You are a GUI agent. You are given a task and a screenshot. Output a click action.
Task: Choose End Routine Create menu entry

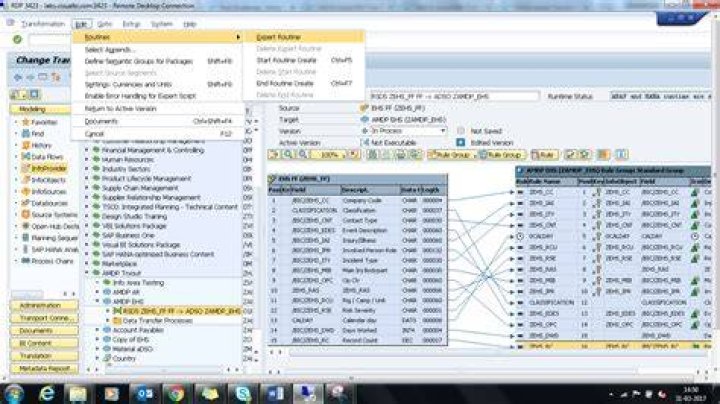304,84
